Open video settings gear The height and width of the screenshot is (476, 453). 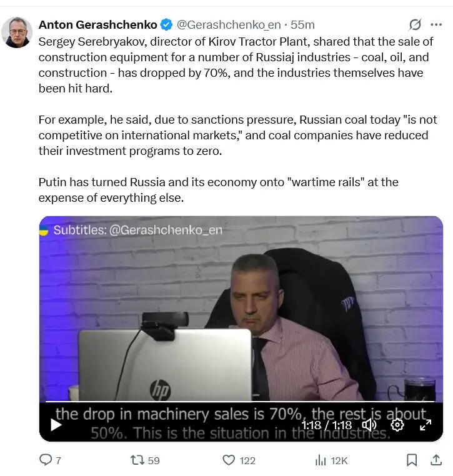pos(397,425)
